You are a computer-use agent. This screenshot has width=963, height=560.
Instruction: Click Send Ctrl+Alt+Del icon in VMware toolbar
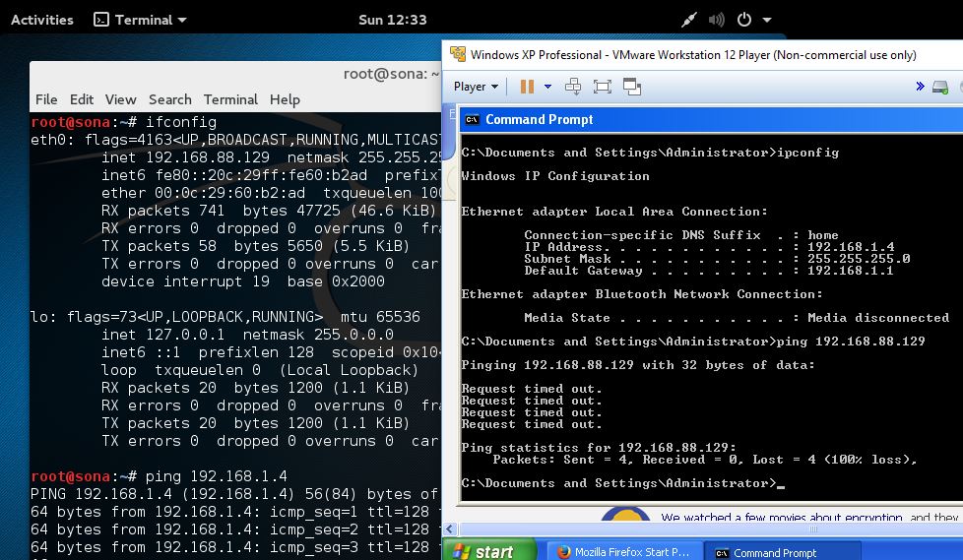point(573,87)
